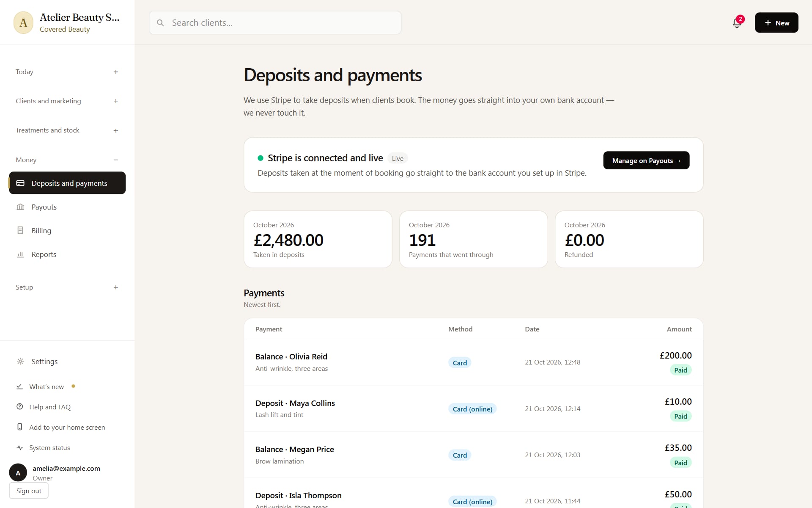Viewport: 812px width, 508px height.
Task: Click the search magnifier icon
Action: (160, 23)
